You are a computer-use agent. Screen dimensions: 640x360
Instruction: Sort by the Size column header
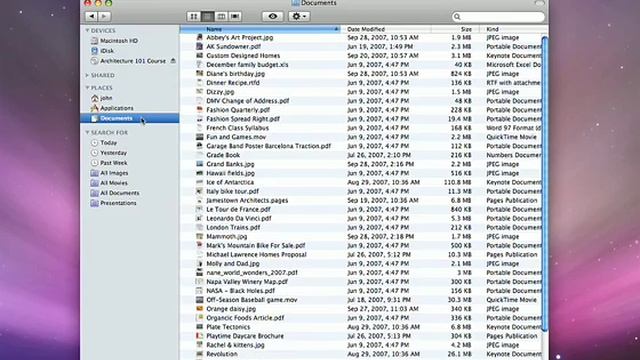tap(456, 29)
